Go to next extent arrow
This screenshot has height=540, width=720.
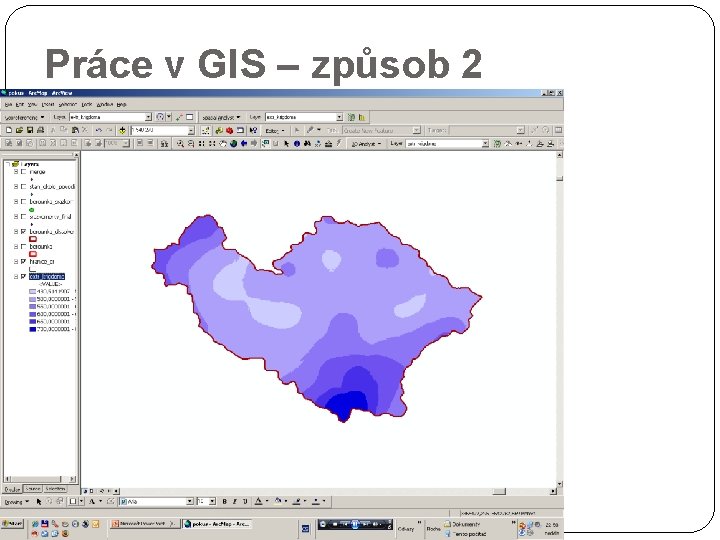tap(254, 144)
